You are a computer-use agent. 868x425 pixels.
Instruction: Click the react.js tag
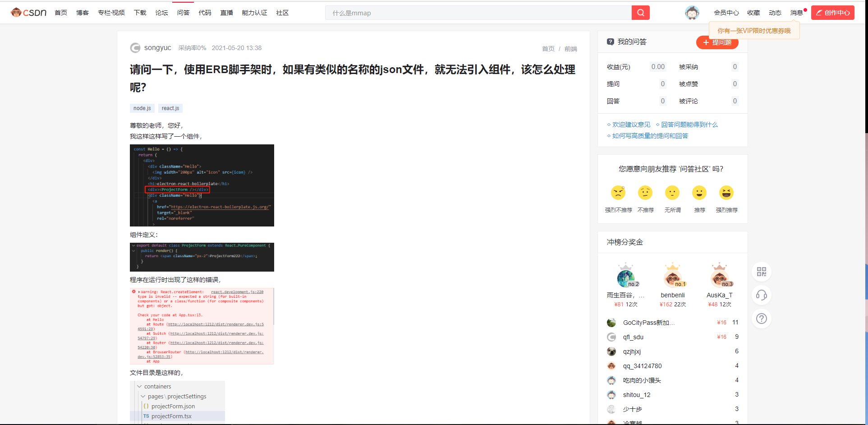point(170,108)
